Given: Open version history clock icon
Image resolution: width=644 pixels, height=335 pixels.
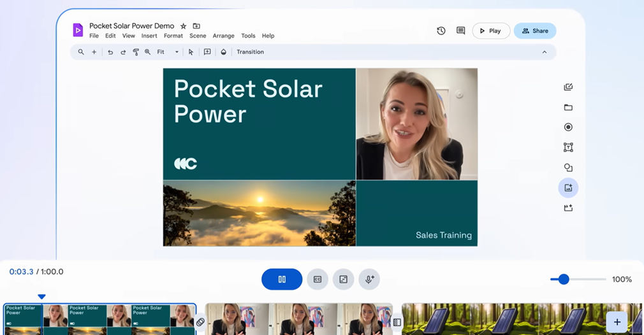Looking at the screenshot, I should click(x=441, y=31).
